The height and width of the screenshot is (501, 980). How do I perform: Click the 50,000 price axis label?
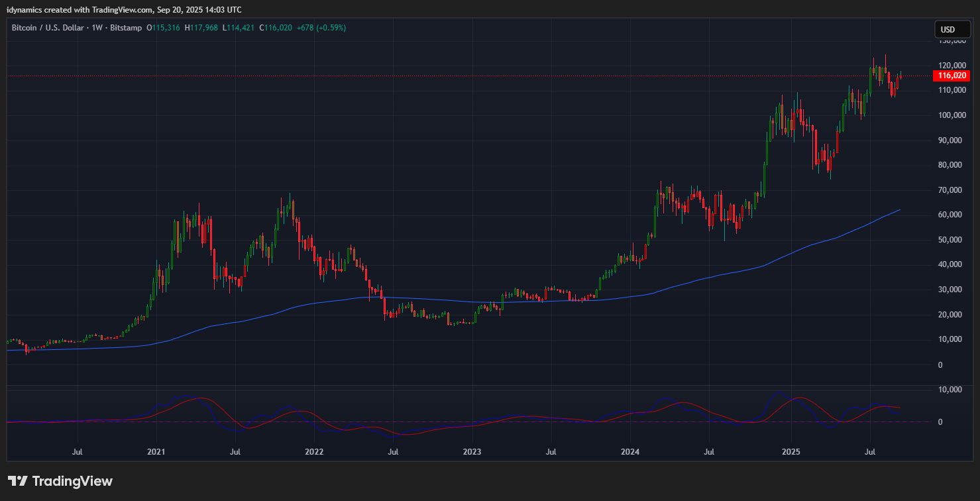coord(953,240)
